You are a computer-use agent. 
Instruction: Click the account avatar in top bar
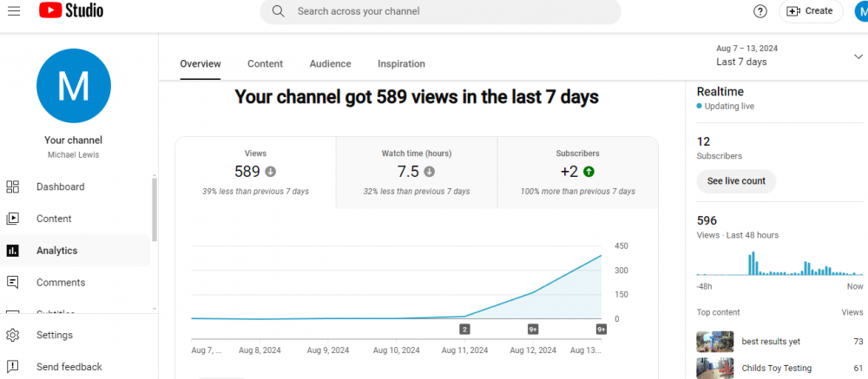pos(860,11)
